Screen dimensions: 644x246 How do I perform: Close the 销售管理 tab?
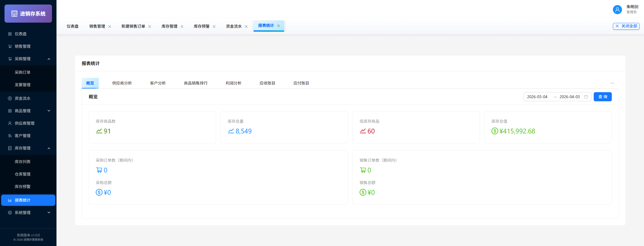pos(110,27)
